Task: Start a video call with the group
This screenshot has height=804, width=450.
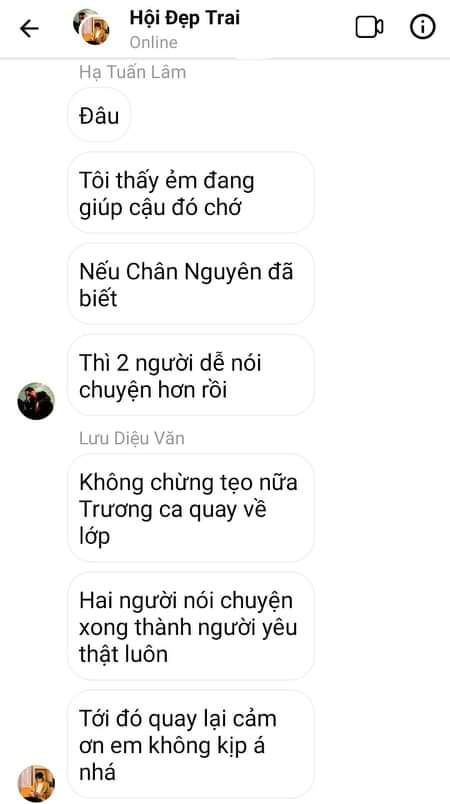Action: tap(369, 28)
